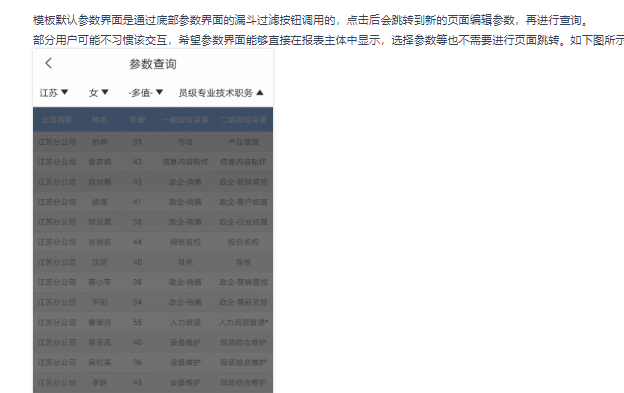Select the age cell showing 35
The width and height of the screenshot is (624, 393).
(x=137, y=142)
